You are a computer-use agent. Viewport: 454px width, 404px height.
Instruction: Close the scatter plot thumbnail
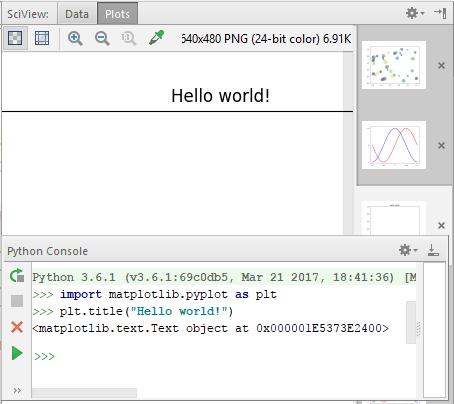point(441,65)
